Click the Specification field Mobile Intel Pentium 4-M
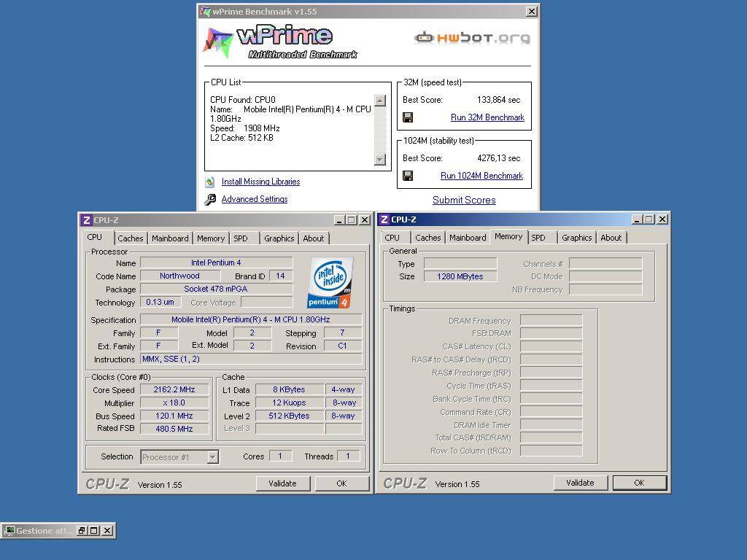747x560 pixels. (x=251, y=320)
